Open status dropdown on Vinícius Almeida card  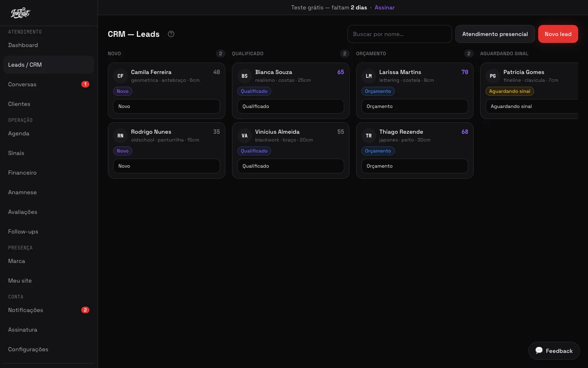point(291,166)
